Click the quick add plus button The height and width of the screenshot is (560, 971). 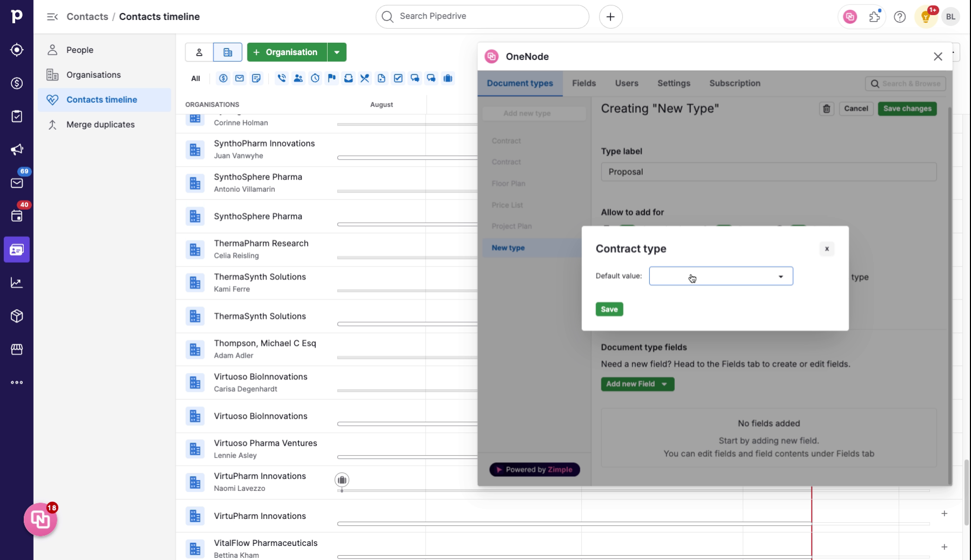(x=610, y=17)
